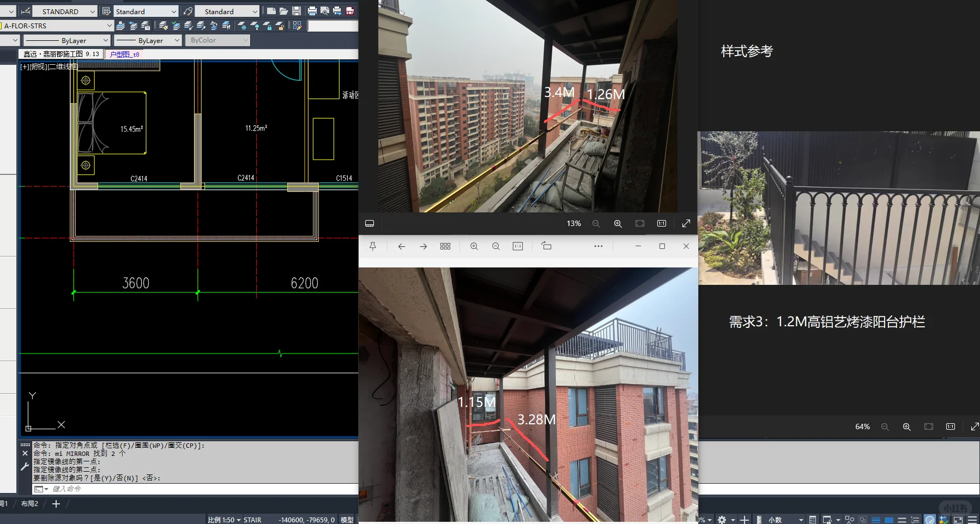
Task: Open the Layer Properties Manager icon
Action: point(146,26)
